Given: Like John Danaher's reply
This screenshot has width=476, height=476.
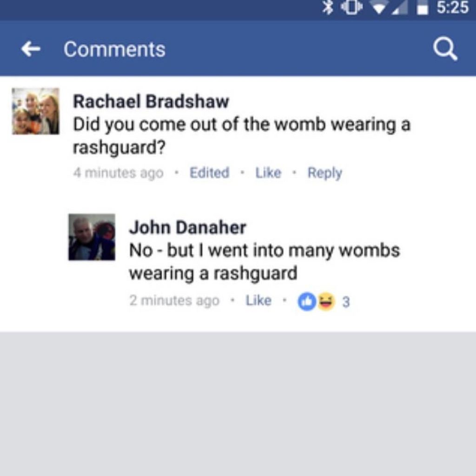Looking at the screenshot, I should click(x=258, y=301).
